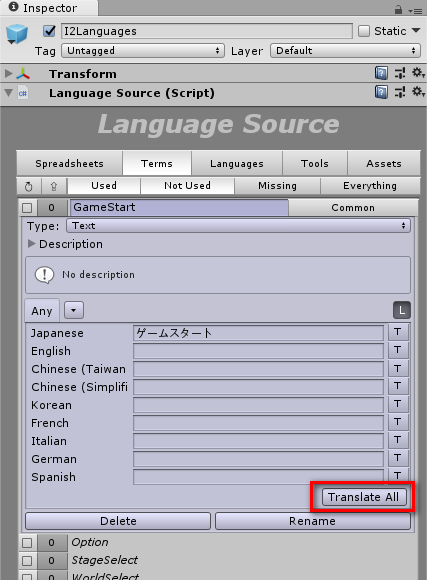Open Transform component help icon

[381, 73]
